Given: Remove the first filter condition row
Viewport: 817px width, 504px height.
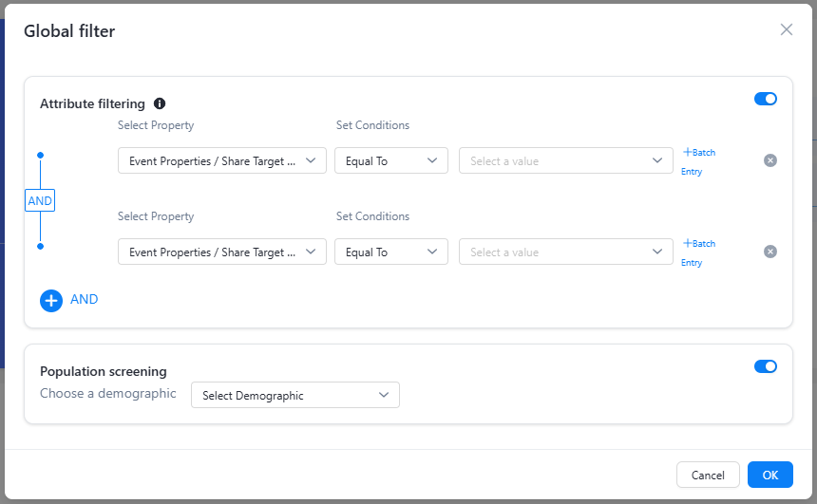Looking at the screenshot, I should tap(770, 160).
